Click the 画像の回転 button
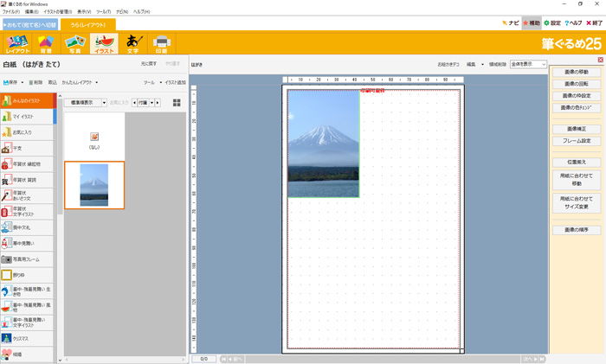 tap(577, 84)
